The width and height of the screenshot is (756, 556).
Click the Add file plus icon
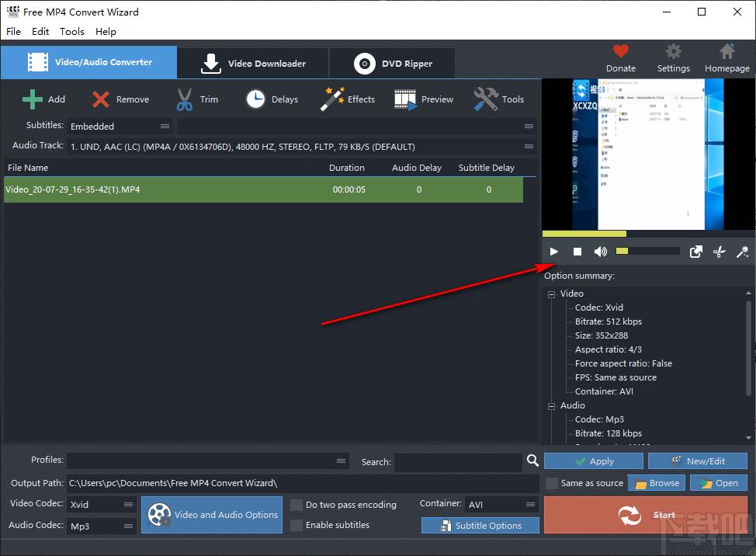coord(33,99)
